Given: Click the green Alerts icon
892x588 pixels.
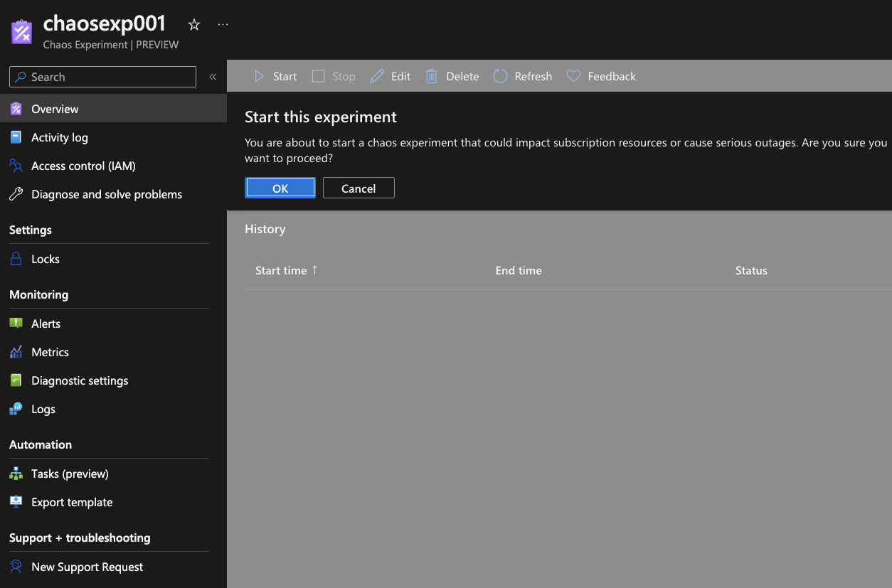Looking at the screenshot, I should click(x=16, y=324).
